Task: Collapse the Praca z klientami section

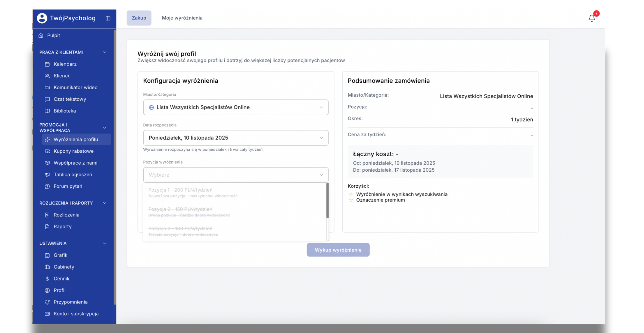Action: coord(104,52)
